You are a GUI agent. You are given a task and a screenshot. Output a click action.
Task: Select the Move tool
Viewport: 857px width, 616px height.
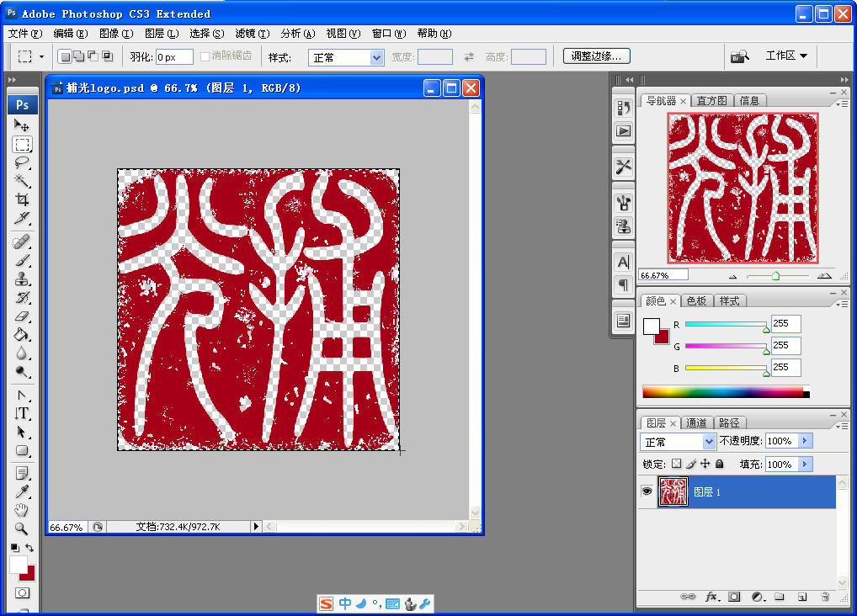pos(22,124)
